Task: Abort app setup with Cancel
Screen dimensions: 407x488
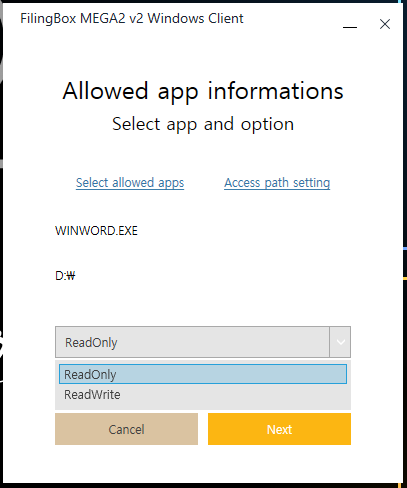Action: (126, 429)
